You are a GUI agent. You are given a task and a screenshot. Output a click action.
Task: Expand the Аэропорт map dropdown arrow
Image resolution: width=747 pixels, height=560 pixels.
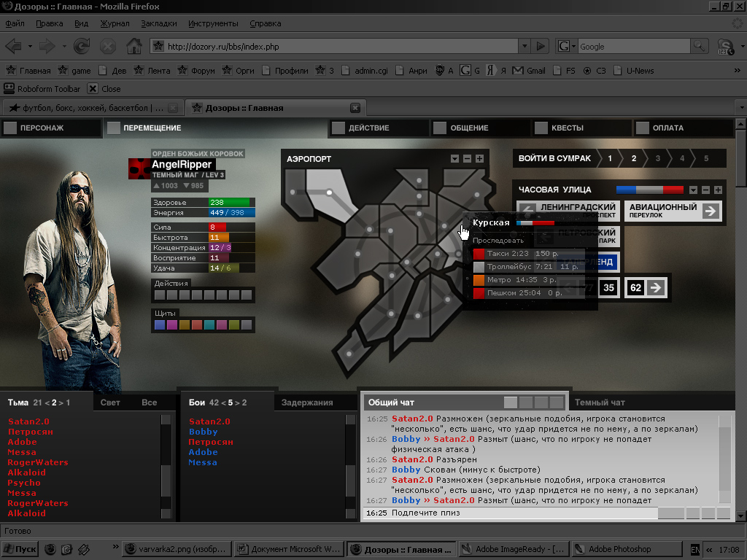[455, 158]
